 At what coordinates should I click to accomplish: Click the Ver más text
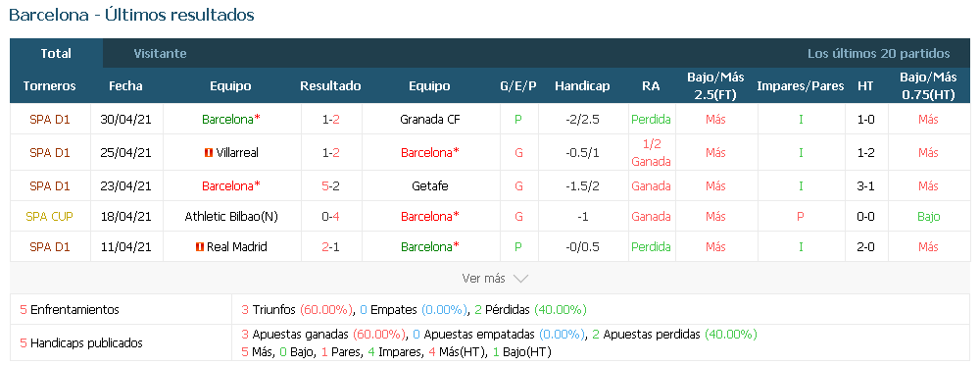point(483,279)
